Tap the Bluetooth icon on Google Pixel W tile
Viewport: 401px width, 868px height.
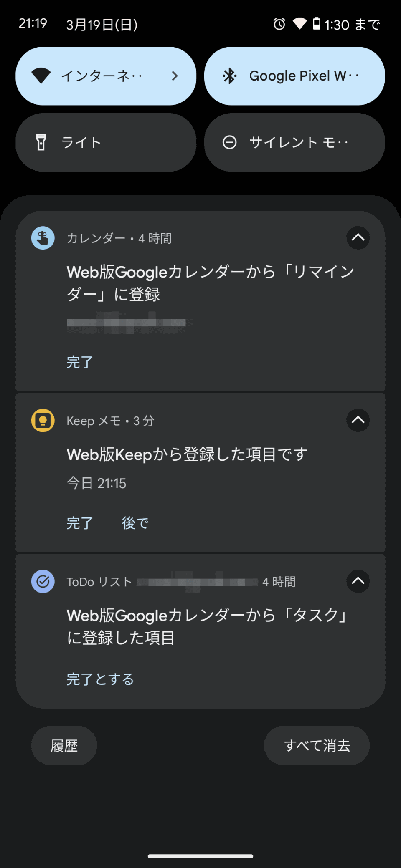229,76
